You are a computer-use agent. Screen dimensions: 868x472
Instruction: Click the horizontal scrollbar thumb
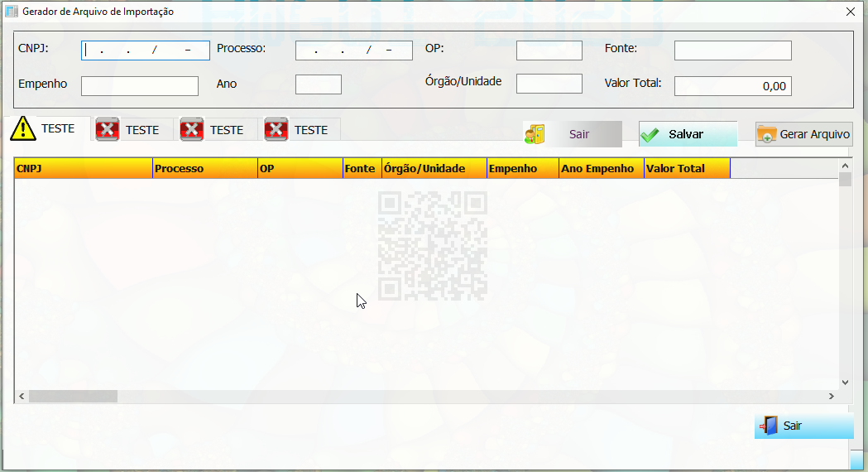(73, 396)
